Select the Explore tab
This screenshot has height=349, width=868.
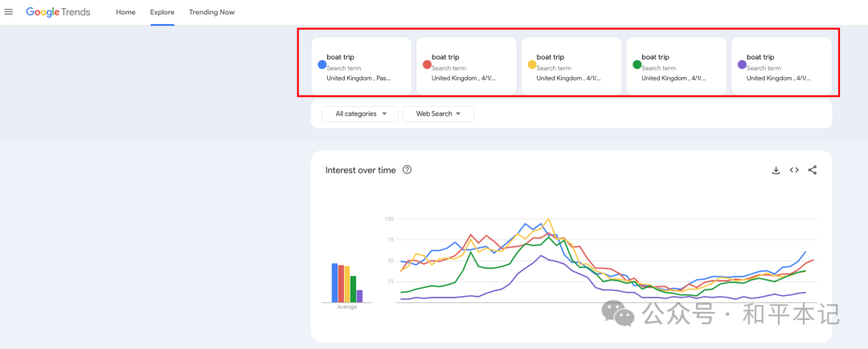coord(162,12)
